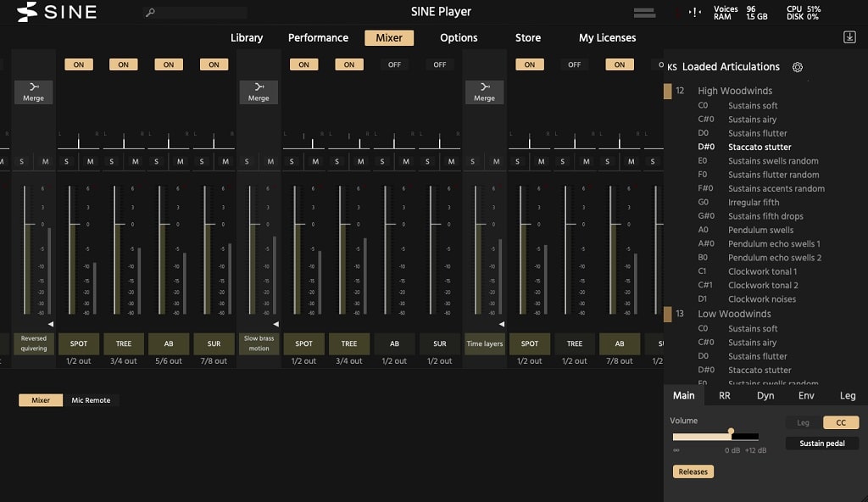
Task: Turn off first SPOT mic with 1/2 out
Action: point(79,64)
